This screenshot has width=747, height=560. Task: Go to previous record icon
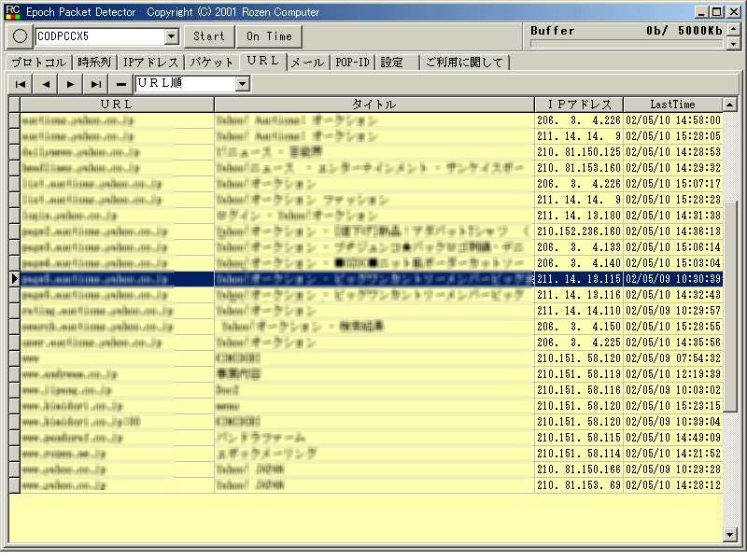[46, 84]
